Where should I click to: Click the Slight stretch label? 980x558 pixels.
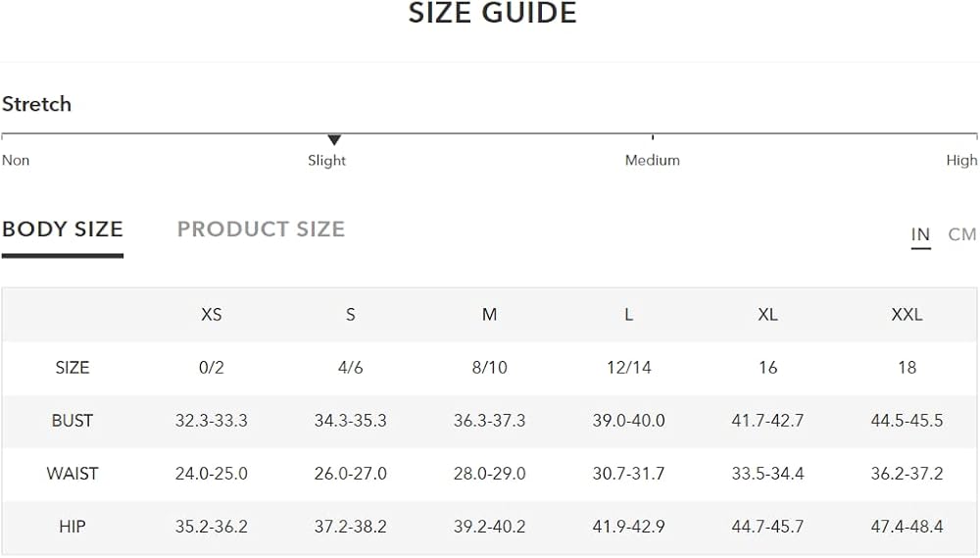click(326, 160)
